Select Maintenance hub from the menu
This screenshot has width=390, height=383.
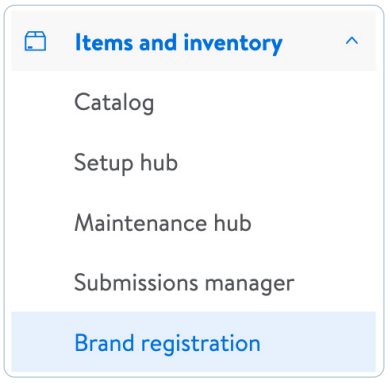point(163,223)
